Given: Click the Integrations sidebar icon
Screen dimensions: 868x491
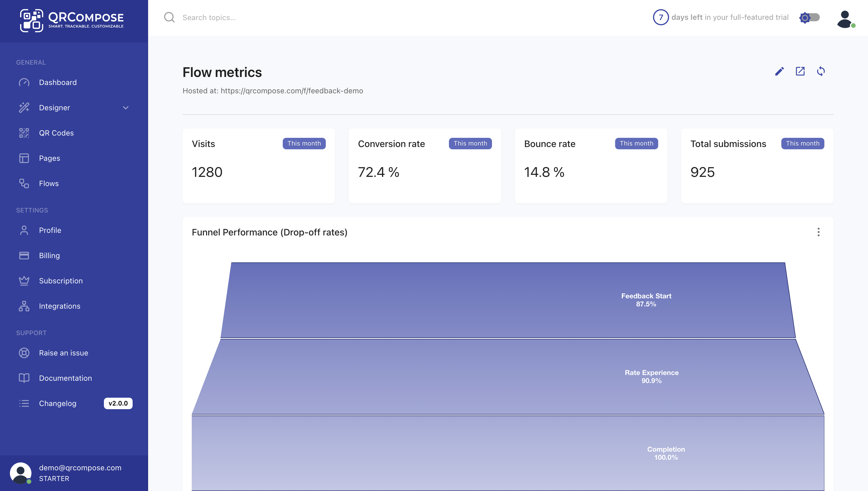Looking at the screenshot, I should (24, 306).
